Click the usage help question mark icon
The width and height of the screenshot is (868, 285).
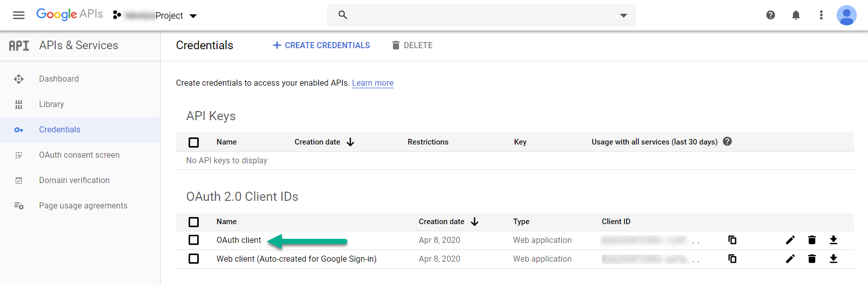point(727,141)
